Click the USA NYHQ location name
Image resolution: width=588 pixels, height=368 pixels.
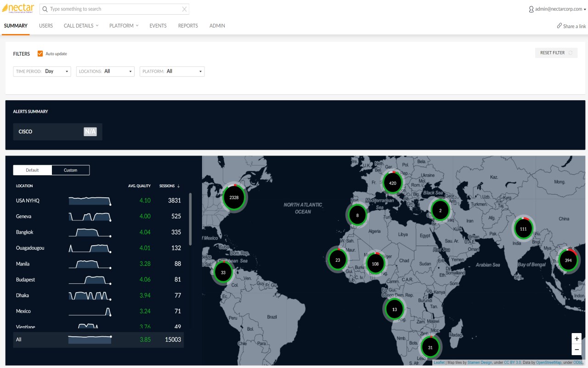28,201
